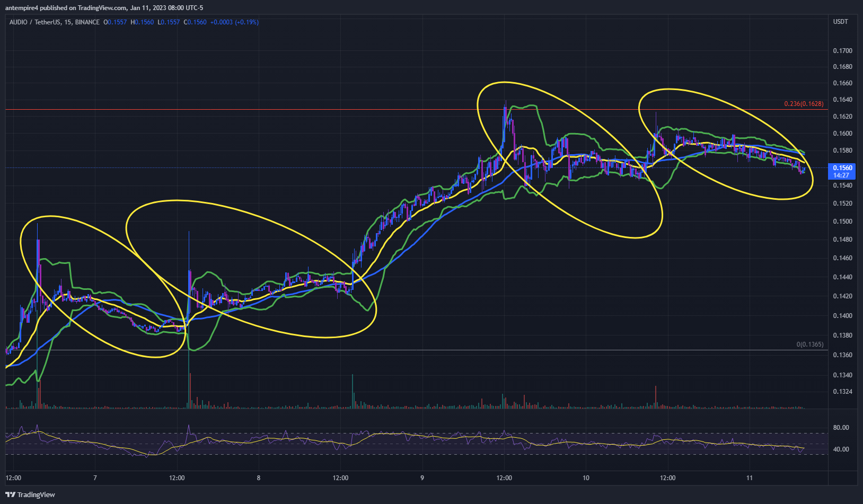This screenshot has height=504, width=863.
Task: Click the 0.1360 price axis label
Action: click(843, 355)
